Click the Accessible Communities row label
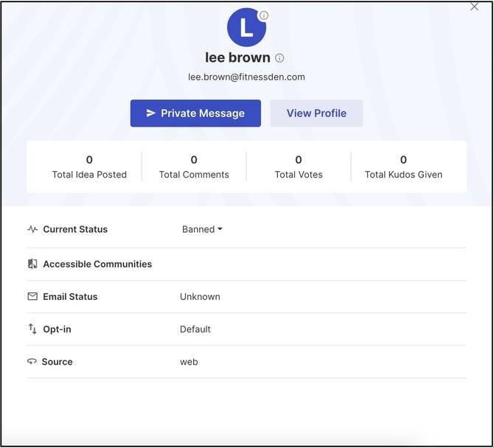This screenshot has width=494, height=448. 97,264
